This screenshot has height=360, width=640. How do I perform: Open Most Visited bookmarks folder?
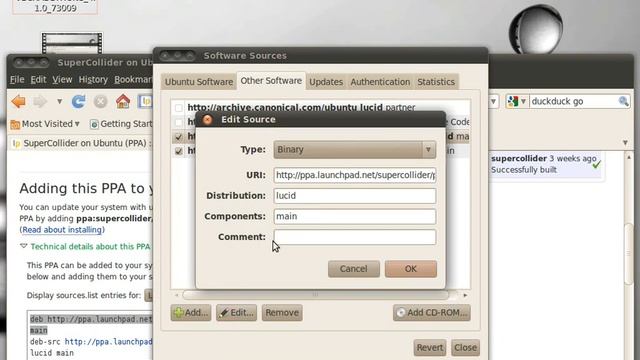tap(45, 124)
